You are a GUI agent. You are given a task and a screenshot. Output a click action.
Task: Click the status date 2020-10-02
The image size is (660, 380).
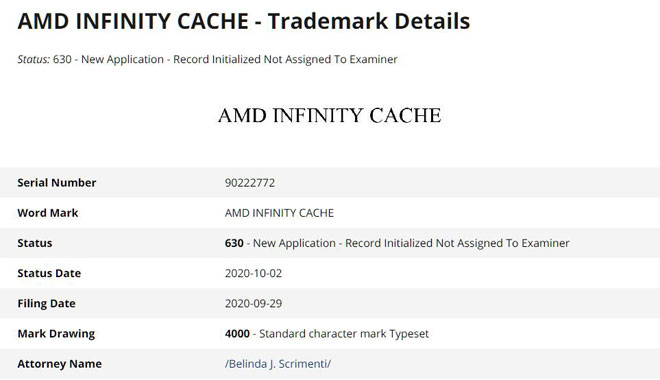253,273
